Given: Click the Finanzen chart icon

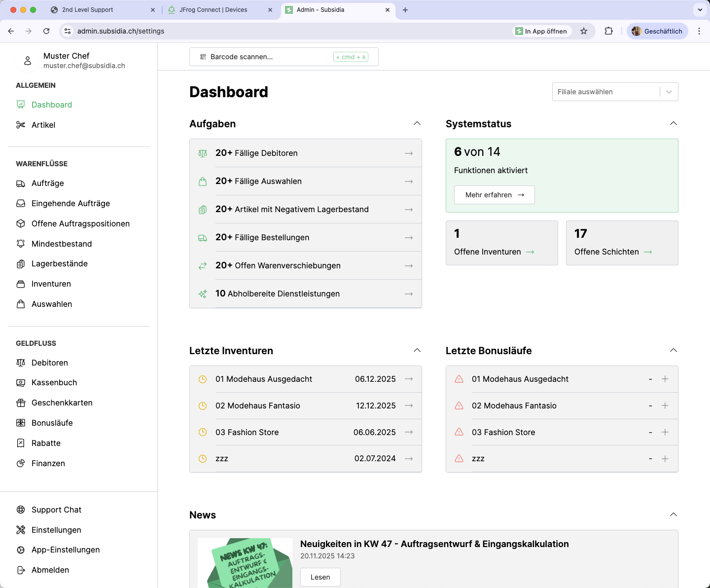Looking at the screenshot, I should click(x=21, y=463).
